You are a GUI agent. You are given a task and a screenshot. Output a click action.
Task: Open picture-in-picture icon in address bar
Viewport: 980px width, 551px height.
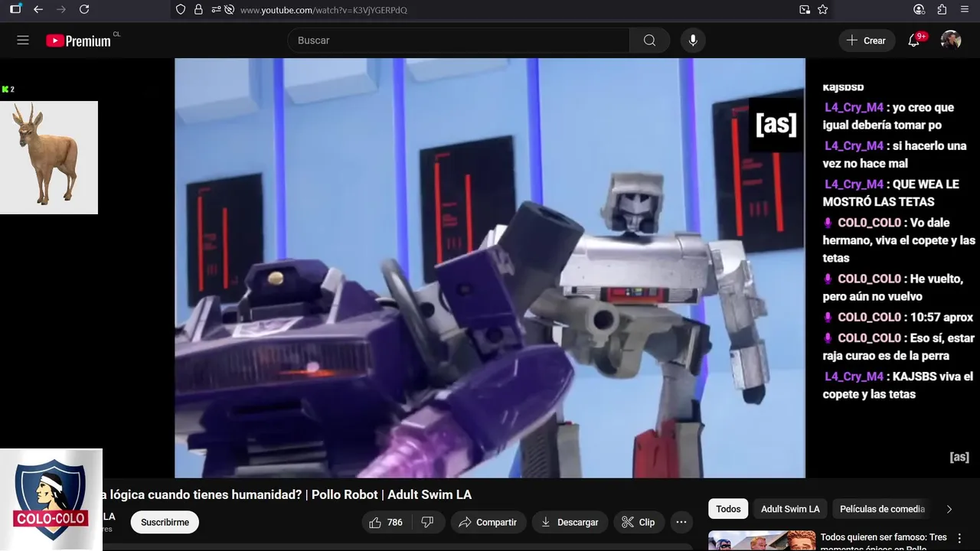pos(805,10)
